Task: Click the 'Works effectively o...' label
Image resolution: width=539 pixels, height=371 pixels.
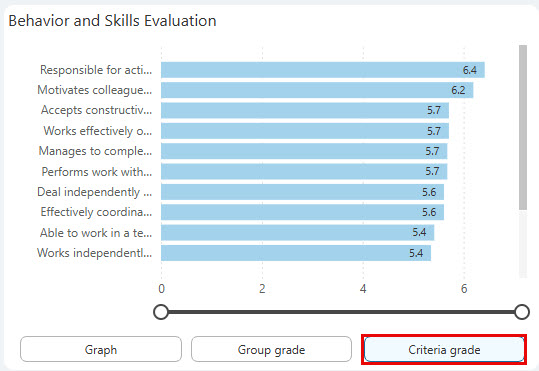Action: (x=98, y=131)
